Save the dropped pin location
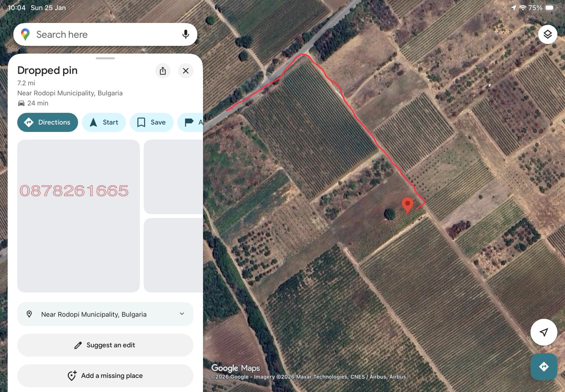 pyautogui.click(x=151, y=122)
